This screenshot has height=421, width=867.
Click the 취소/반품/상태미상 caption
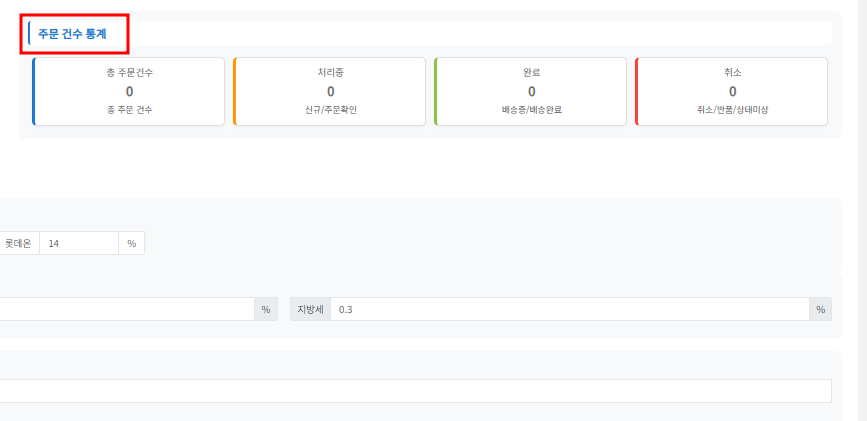732,110
